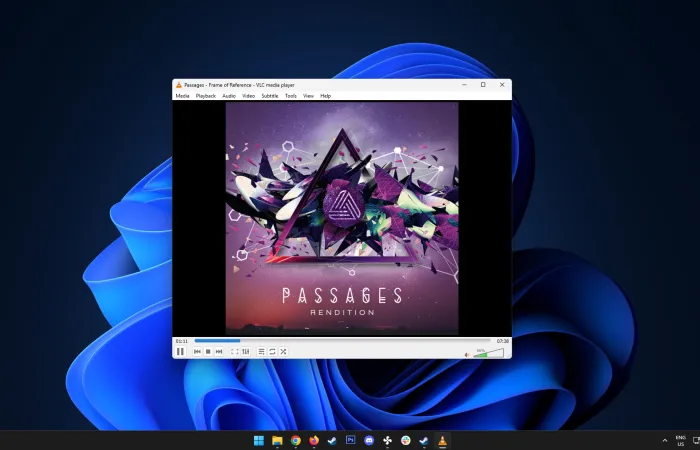Viewport: 700px width, 450px height.
Task: Close the VLC media player window
Action: (x=502, y=85)
